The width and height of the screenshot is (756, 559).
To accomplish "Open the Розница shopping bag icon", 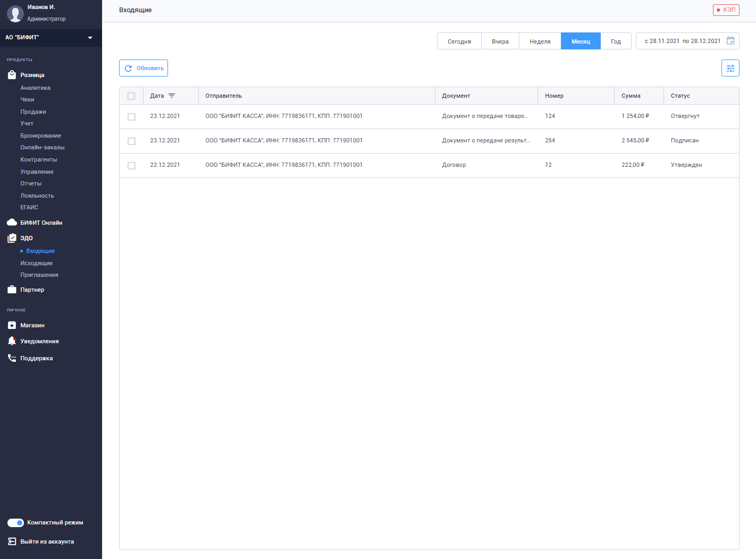I will (12, 75).
